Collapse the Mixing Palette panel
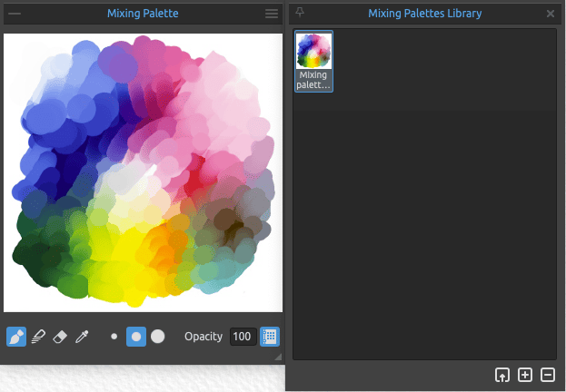566x392 pixels. coord(15,14)
